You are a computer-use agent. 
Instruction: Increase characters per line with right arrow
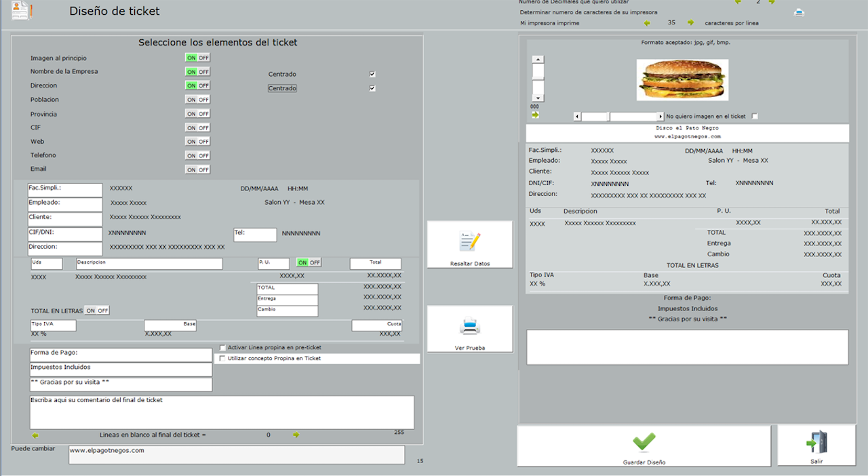point(690,23)
